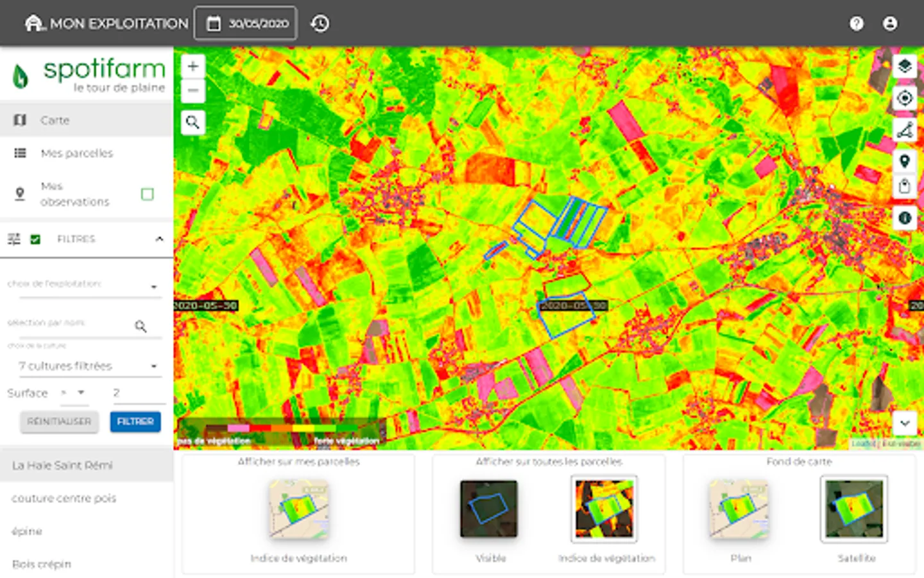Click the pin icon next to Mes observations
924x578 pixels.
(x=20, y=193)
